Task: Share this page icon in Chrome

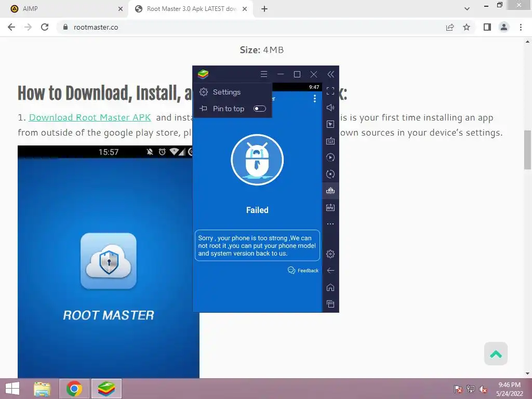Action: pos(450,27)
